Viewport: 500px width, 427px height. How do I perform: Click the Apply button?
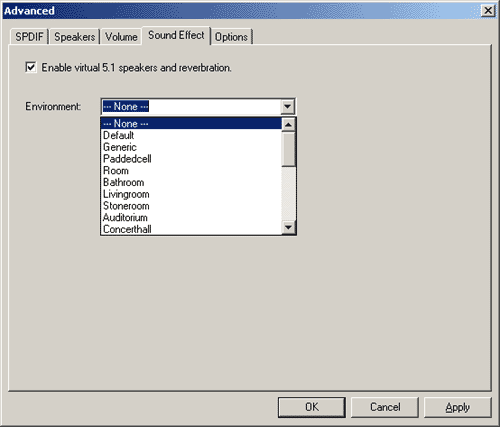[458, 407]
